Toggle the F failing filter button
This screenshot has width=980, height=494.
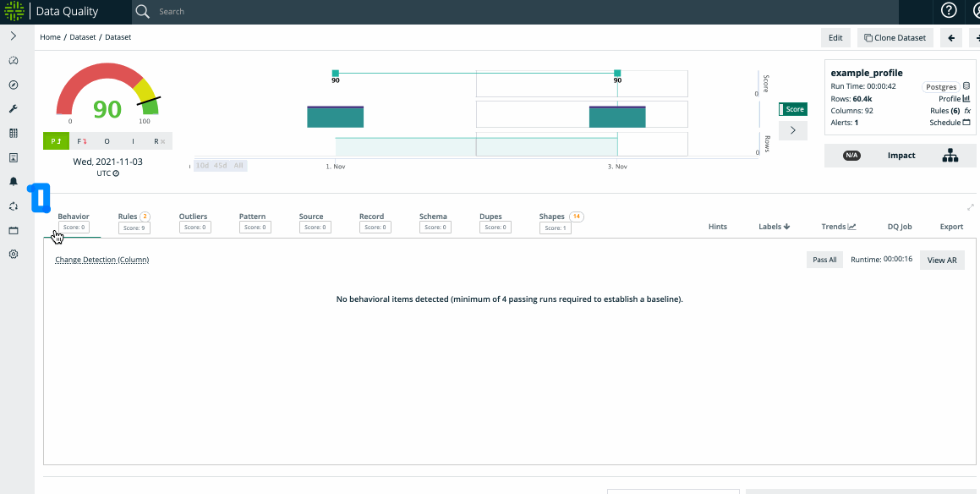click(81, 141)
